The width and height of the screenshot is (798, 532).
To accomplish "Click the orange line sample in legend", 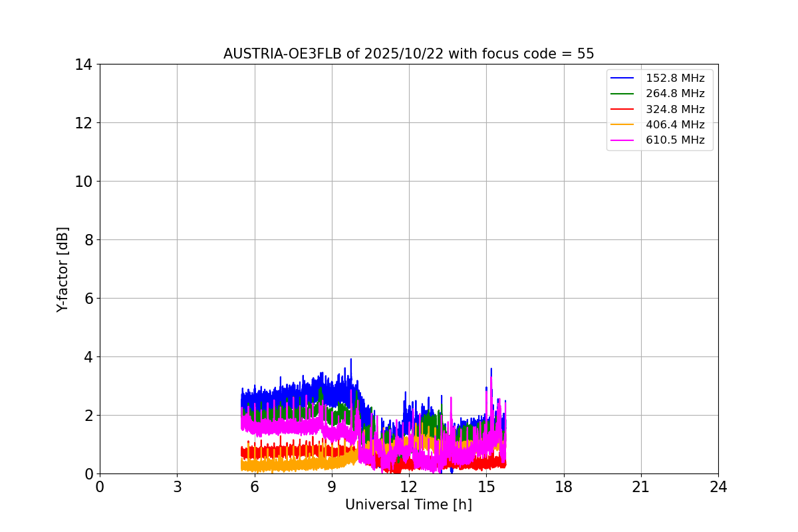I will [622, 124].
